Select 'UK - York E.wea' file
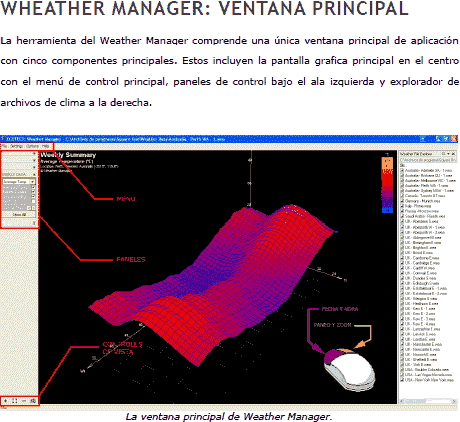Screen dimensions: 460x422 pyautogui.click(x=418, y=365)
